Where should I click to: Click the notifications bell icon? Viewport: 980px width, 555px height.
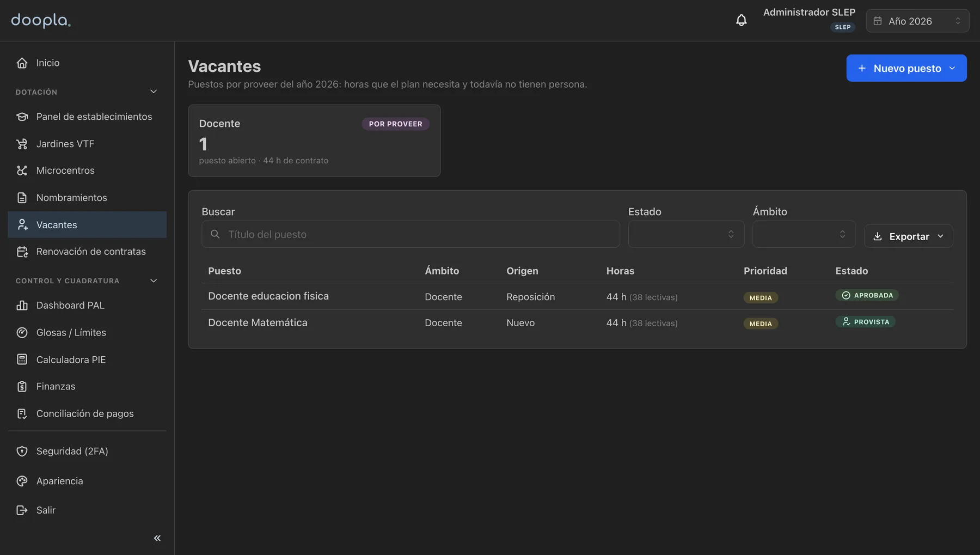(x=741, y=21)
